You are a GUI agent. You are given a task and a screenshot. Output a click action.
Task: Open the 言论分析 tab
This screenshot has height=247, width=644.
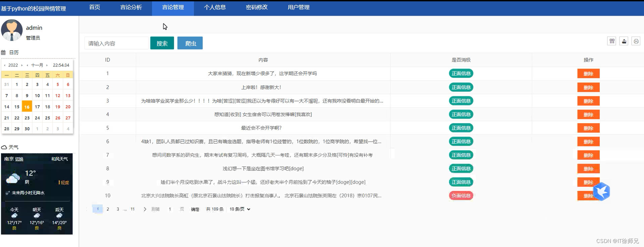click(x=131, y=7)
